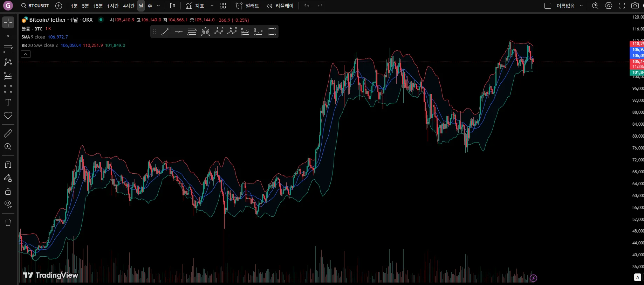
Task: Start 리플레이 bar replay mode
Action: (280, 6)
